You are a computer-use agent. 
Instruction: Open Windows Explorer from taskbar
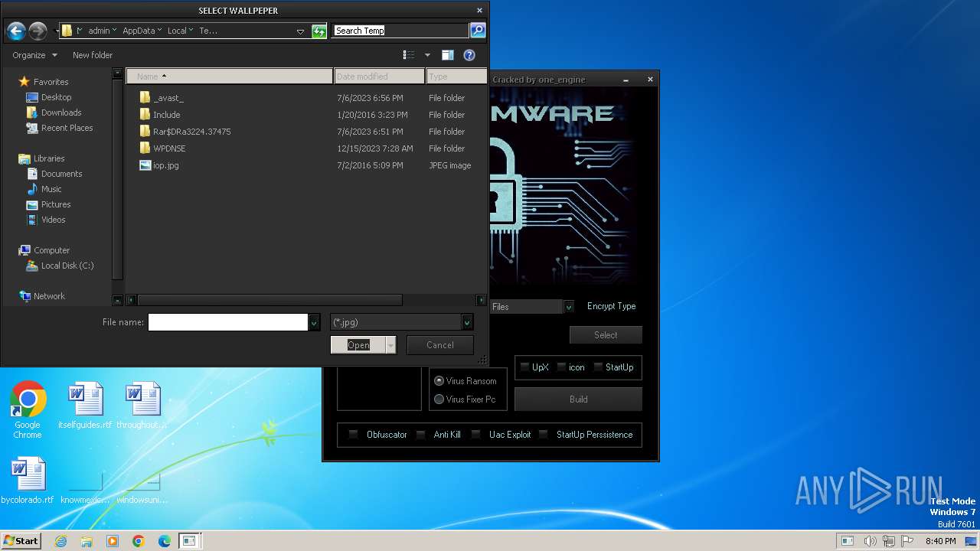(x=87, y=541)
